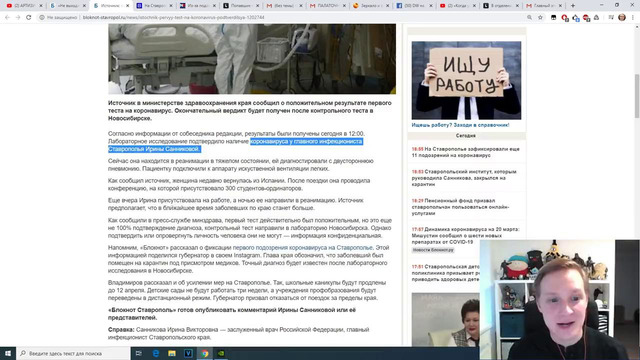Switch to the first YouTube tab 'АРТИЗ'
640x360 pixels.
[24, 6]
